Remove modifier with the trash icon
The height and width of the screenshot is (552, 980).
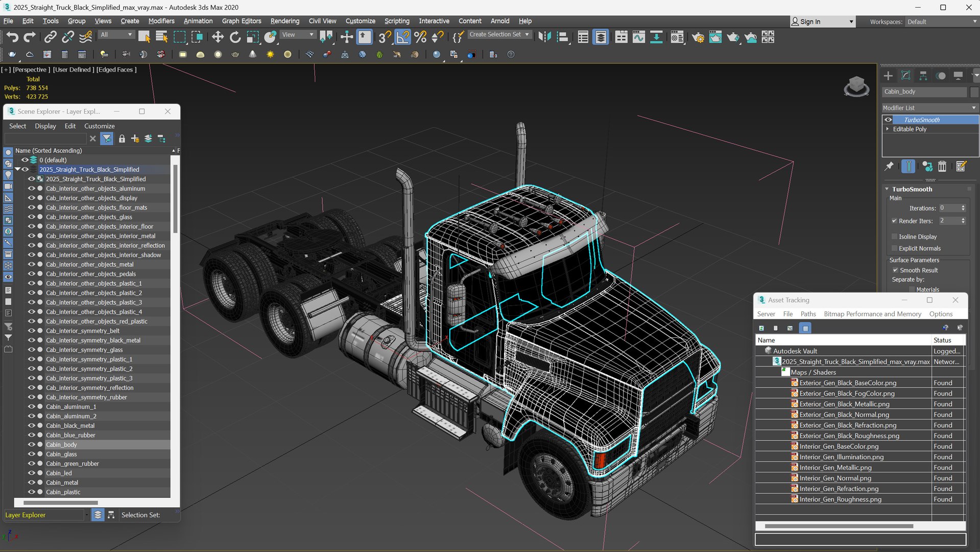942,166
